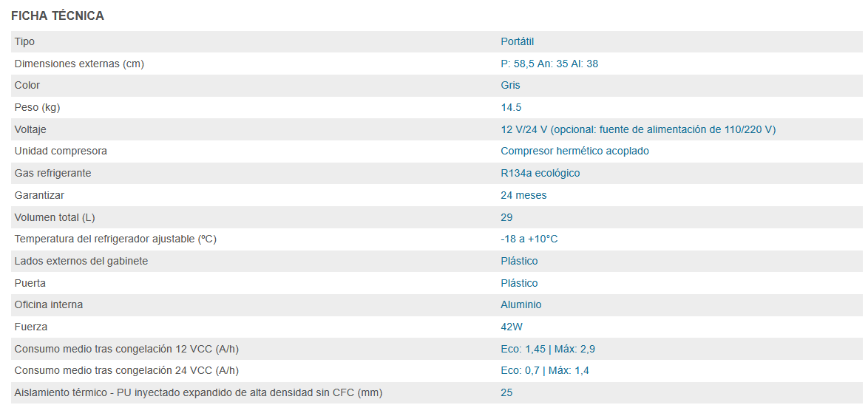Click the thermal insulation value 25
This screenshot has width=868, height=419.
506,392
